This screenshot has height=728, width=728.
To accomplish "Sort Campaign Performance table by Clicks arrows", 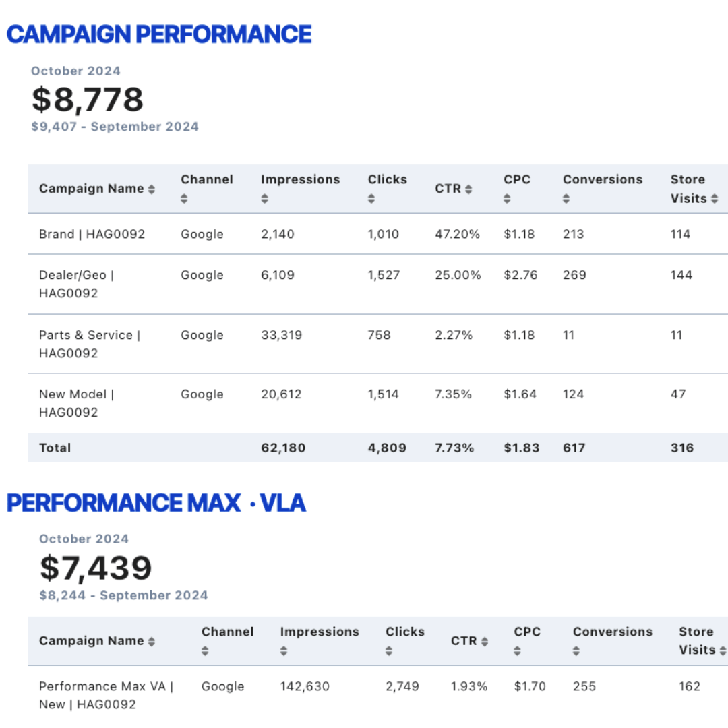I will pyautogui.click(x=371, y=199).
